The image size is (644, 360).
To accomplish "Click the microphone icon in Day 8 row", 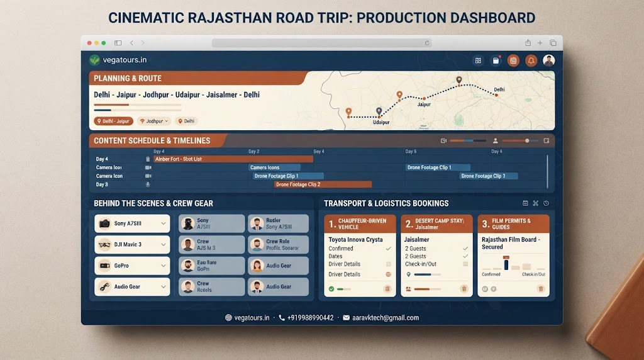I will tap(148, 184).
